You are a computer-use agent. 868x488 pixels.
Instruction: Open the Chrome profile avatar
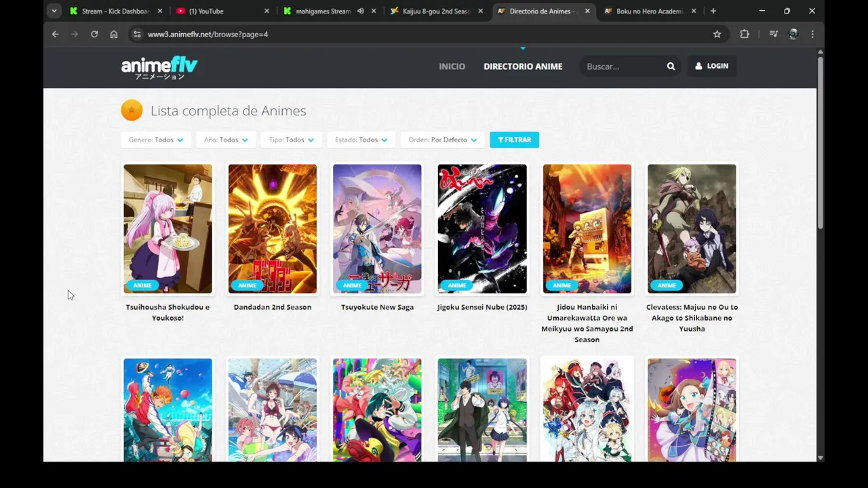coord(793,34)
